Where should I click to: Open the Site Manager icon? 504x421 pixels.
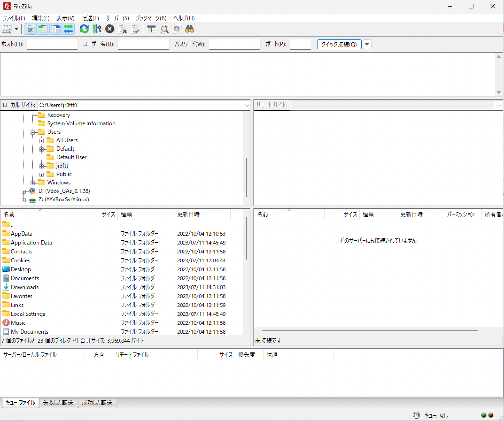[7, 29]
